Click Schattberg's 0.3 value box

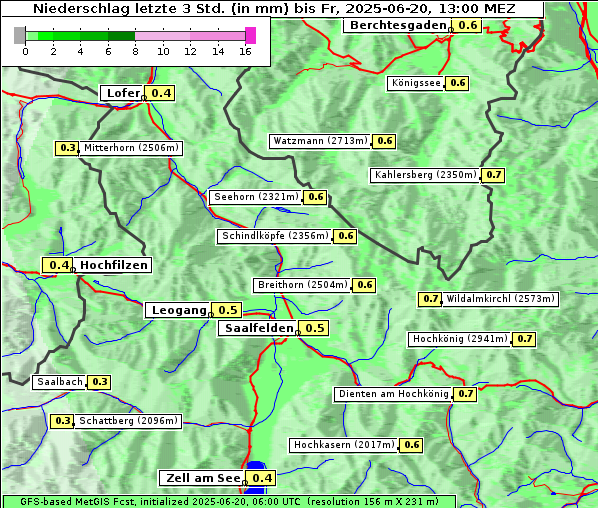click(x=62, y=421)
